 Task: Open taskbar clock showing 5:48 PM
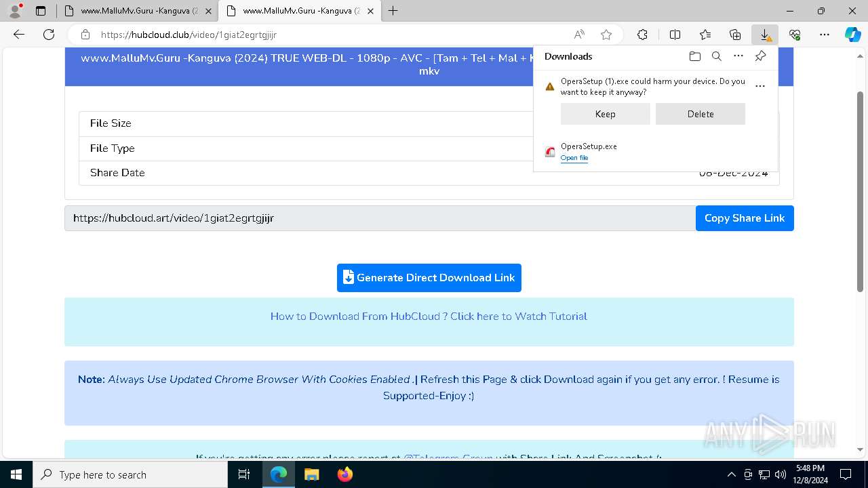[x=810, y=474]
